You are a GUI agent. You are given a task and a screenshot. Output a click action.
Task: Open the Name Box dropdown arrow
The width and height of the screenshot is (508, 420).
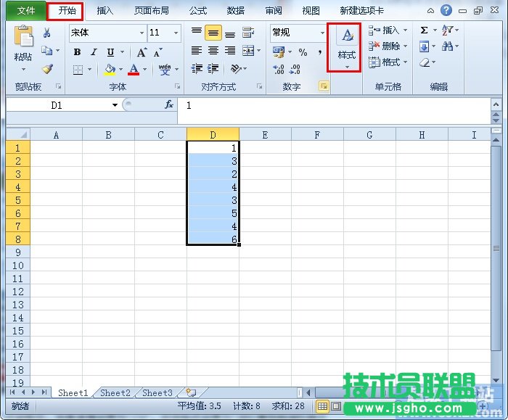(x=115, y=105)
